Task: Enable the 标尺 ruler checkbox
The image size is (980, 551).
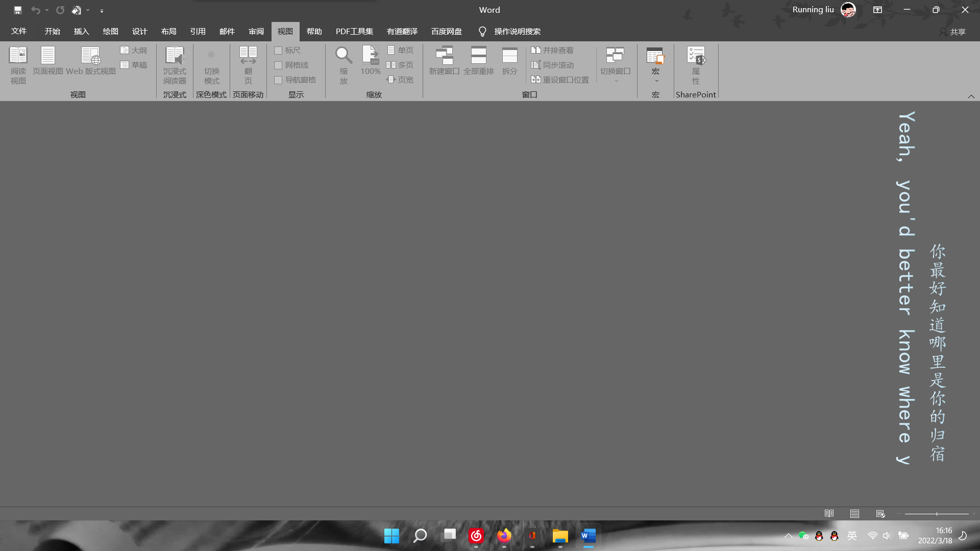Action: [278, 51]
